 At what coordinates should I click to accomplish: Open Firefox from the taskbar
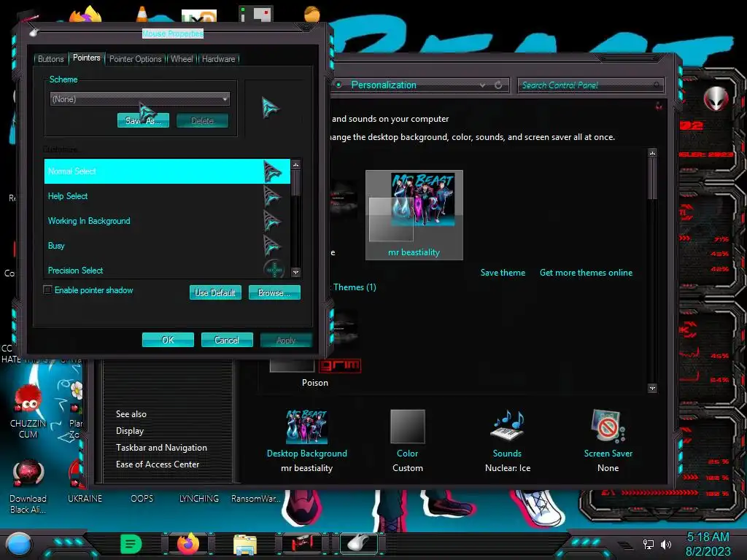[x=188, y=543]
